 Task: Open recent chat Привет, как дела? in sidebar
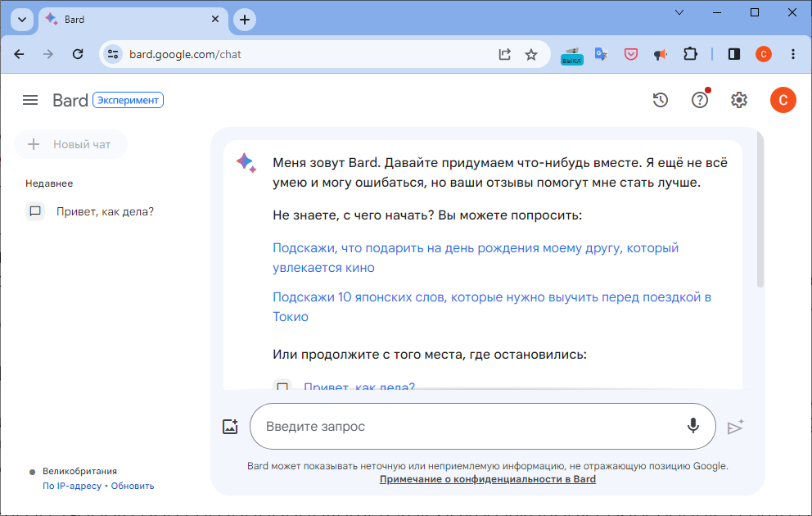pos(105,211)
